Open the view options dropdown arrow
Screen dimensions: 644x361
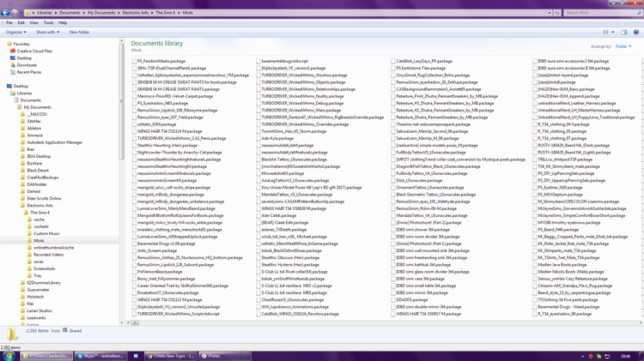[x=613, y=32]
